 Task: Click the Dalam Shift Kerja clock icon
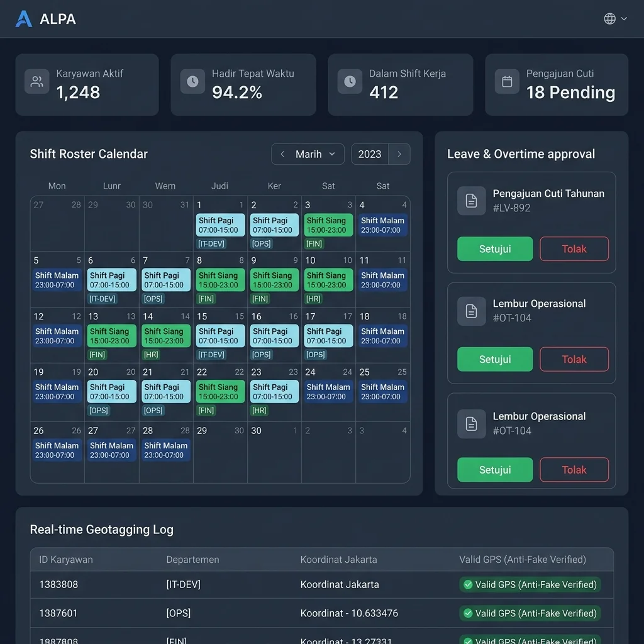pos(350,81)
